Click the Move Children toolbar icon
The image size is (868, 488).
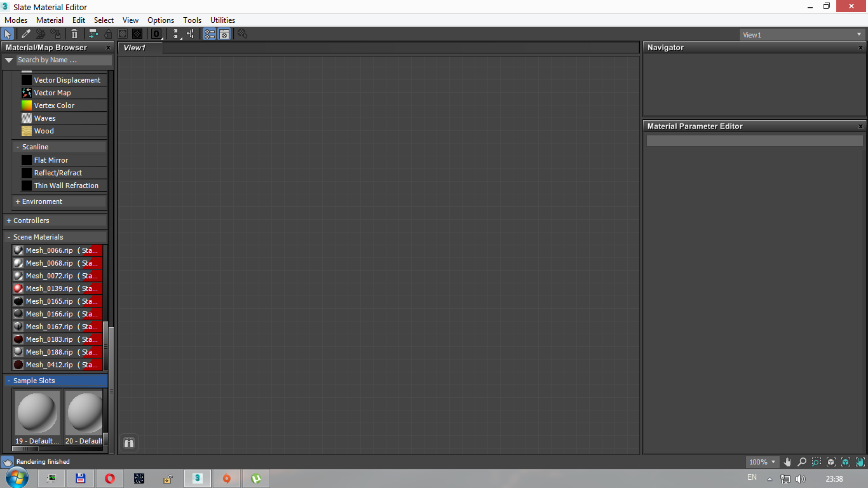click(93, 34)
